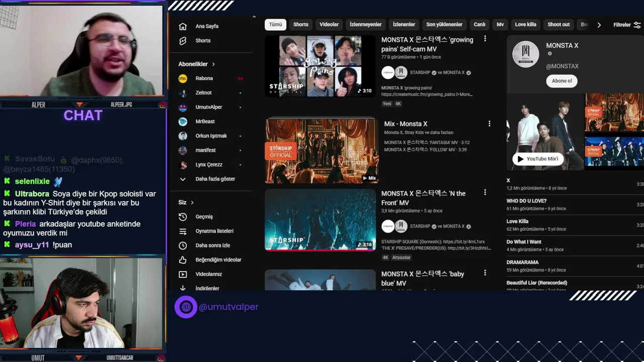644x362 pixels.
Task: Click the Altyazılar badge under N the Front
Action: tap(401, 257)
